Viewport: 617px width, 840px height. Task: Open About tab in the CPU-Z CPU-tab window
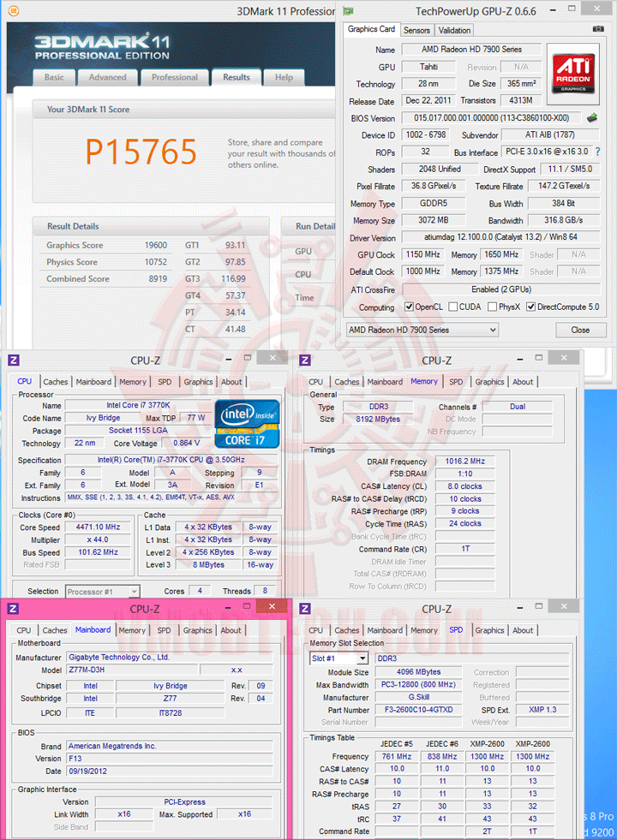tap(231, 382)
